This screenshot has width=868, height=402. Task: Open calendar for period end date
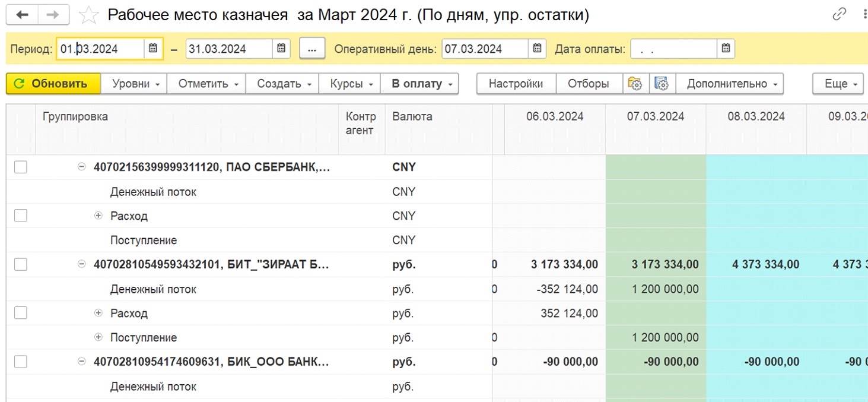281,49
